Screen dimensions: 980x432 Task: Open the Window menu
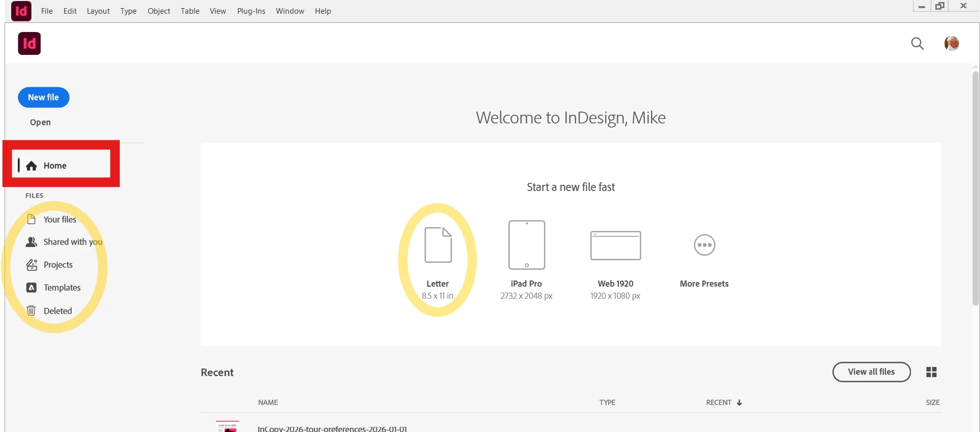pos(290,11)
